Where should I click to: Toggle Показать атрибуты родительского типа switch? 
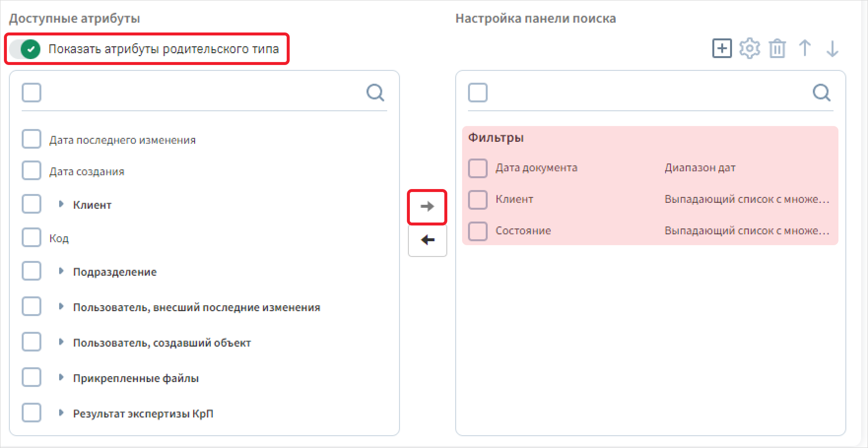[x=24, y=49]
